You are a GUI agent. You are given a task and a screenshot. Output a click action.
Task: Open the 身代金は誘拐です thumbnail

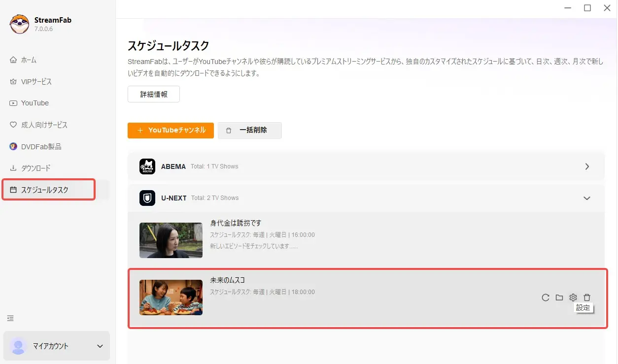(x=171, y=240)
